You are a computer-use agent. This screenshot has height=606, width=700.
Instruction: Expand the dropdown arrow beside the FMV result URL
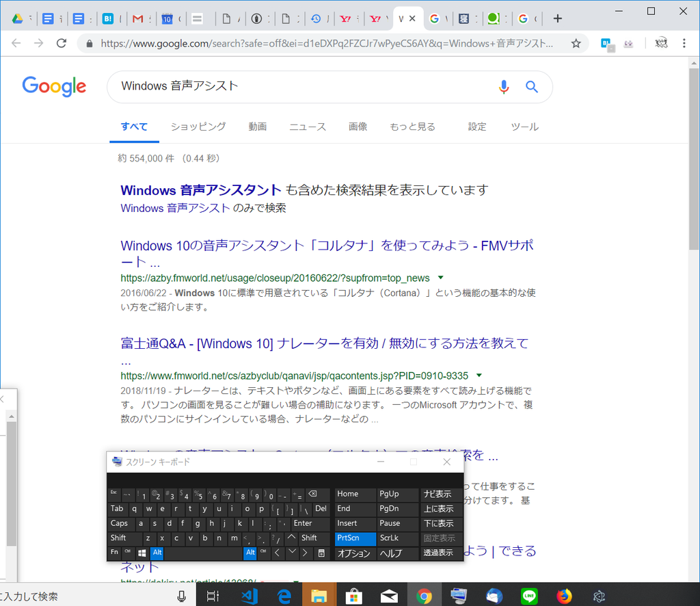tap(441, 278)
